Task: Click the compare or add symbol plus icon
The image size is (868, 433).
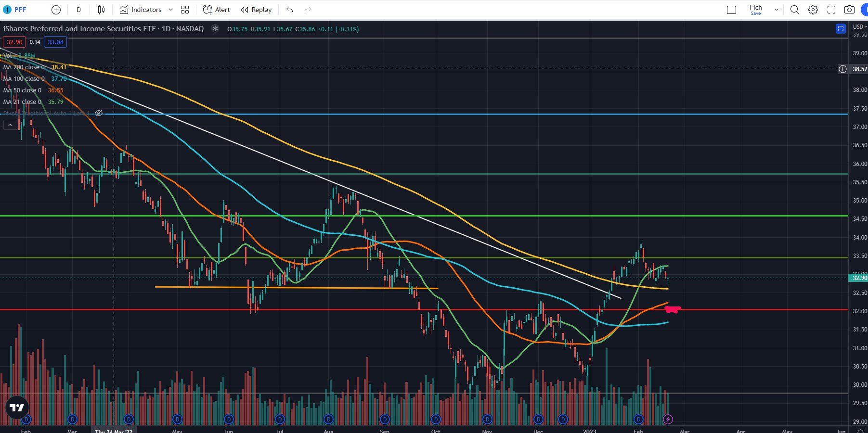Action: click(x=56, y=10)
